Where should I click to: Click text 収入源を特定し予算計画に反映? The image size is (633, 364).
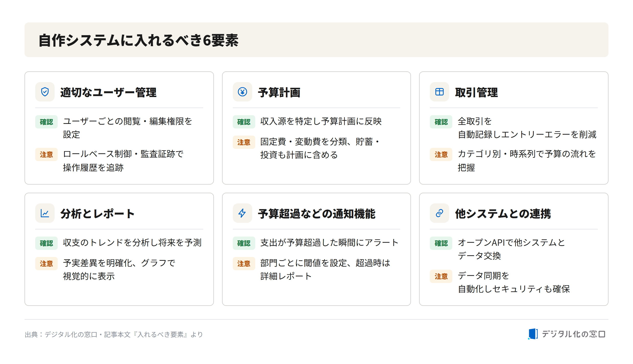tap(321, 121)
